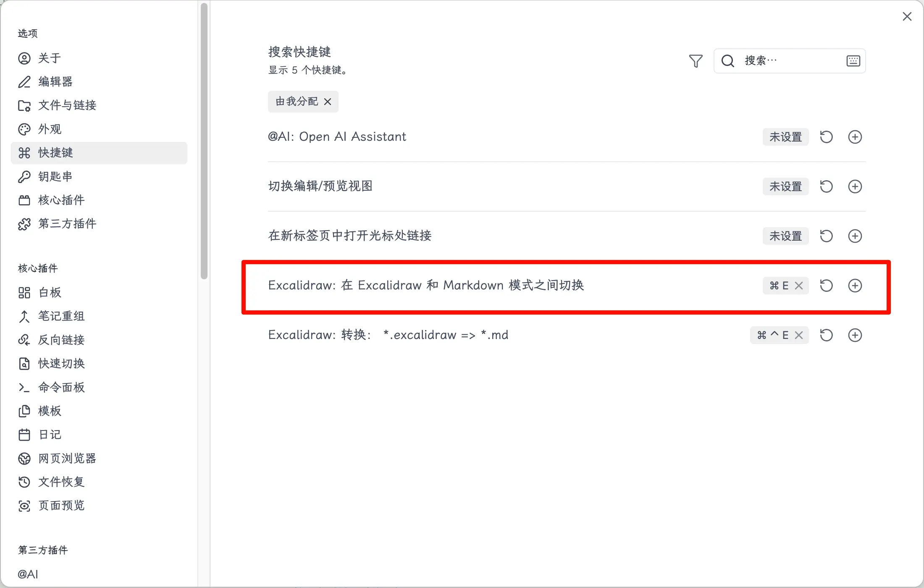Add another hotkey for Excalidraw 转换 command
This screenshot has height=588, width=924.
(x=855, y=335)
